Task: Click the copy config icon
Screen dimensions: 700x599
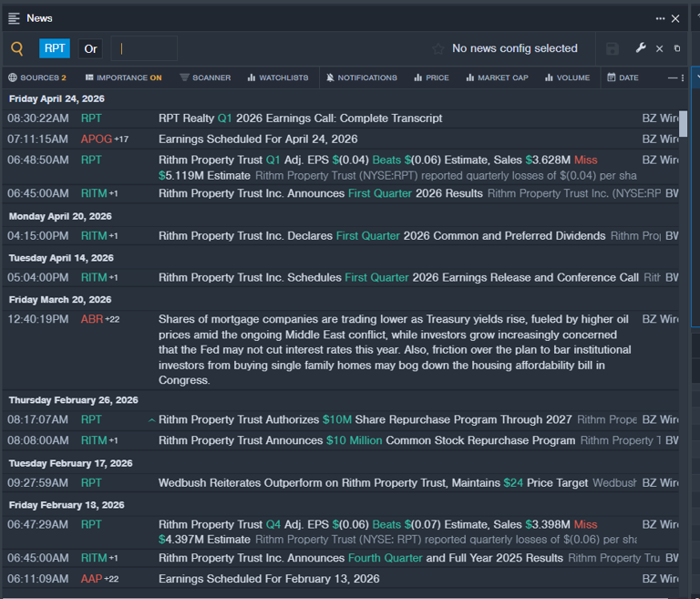Action: point(676,49)
